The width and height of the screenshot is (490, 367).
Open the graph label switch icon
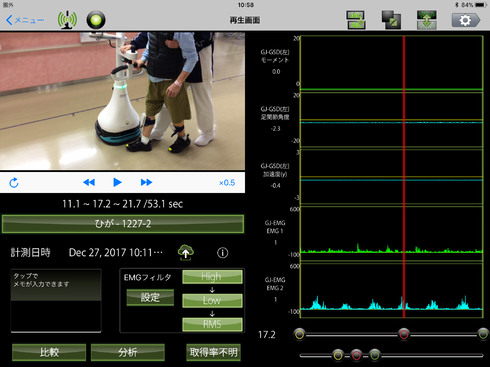[x=356, y=20]
